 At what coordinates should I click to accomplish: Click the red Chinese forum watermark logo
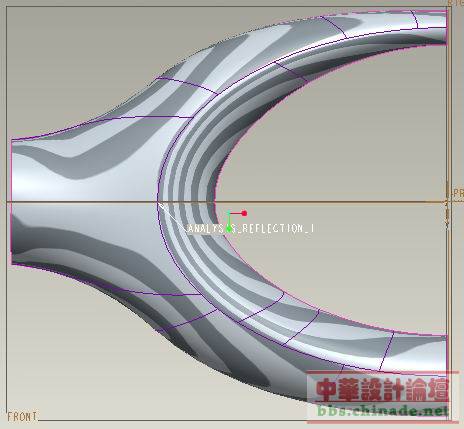tap(382, 389)
